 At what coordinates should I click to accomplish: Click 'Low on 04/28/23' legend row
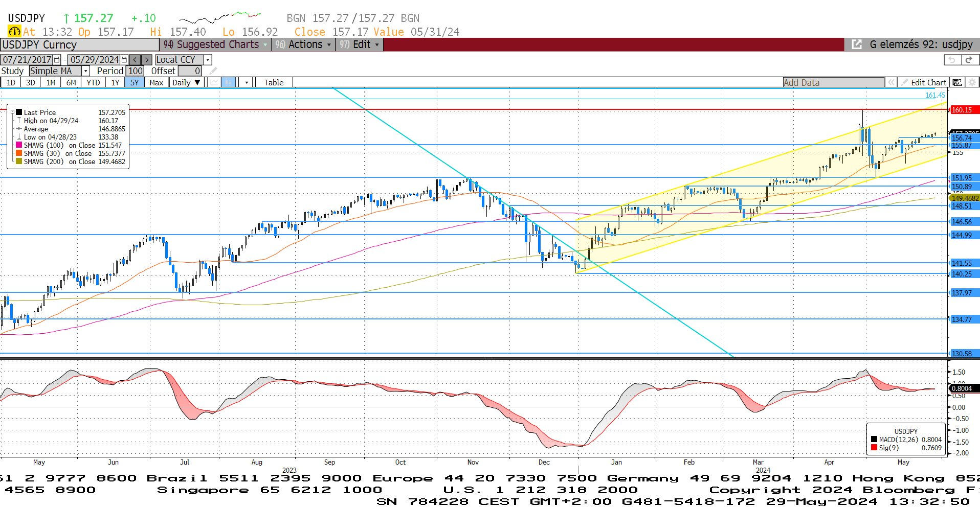[x=71, y=137]
